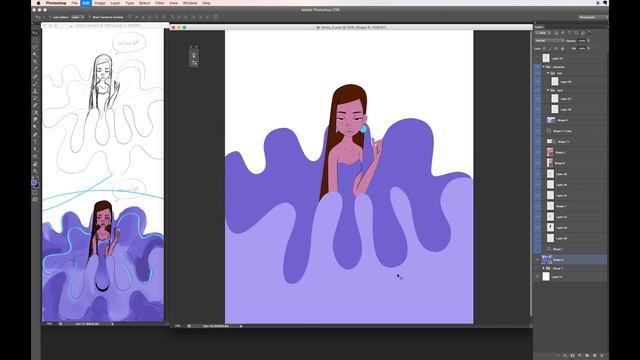Select the Zoom tool in the toolbox
Image resolution: width=640 pixels, height=360 pixels.
tap(35, 171)
